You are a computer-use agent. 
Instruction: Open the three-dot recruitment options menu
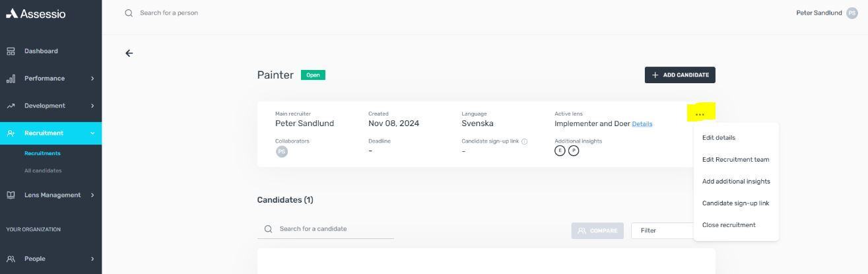click(700, 114)
